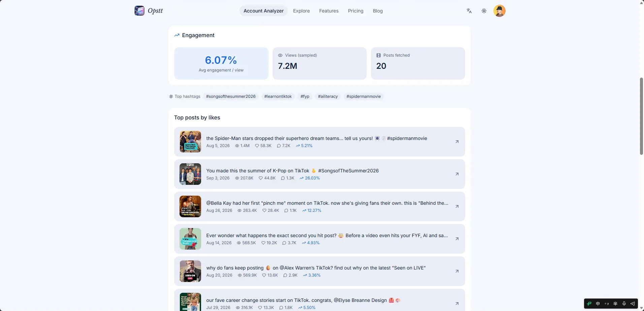The width and height of the screenshot is (644, 311).
Task: Click the 6.07% avg engagement card
Action: click(221, 63)
